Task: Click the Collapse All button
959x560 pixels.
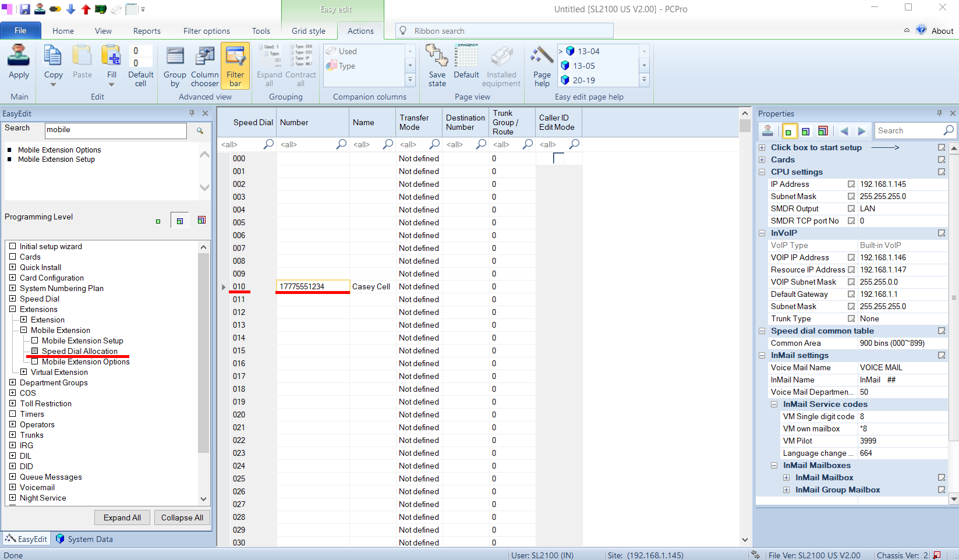Action: [x=182, y=518]
